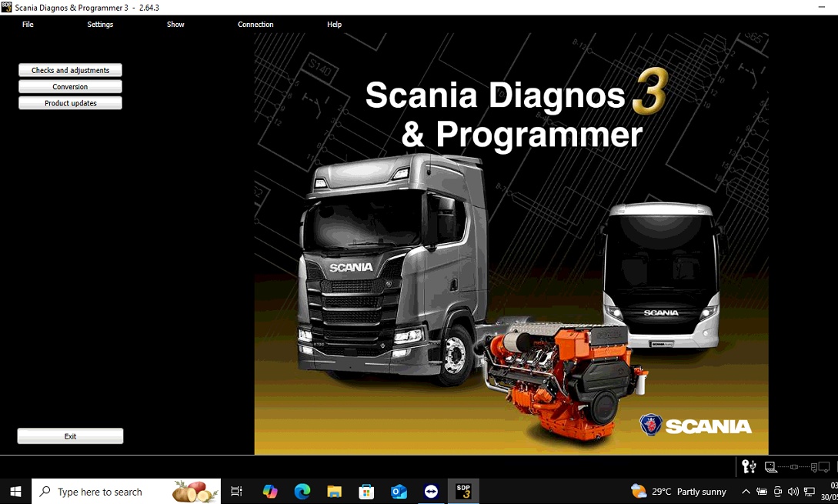Minimize the Scania Diagnos & Programmer window
The height and width of the screenshot is (504, 838).
tap(821, 8)
